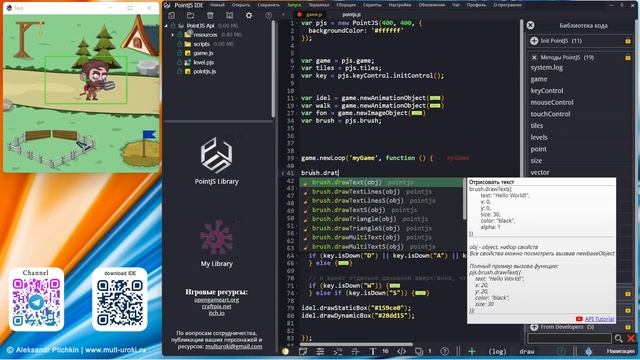The image size is (640, 360).
Task: Open the gear settings icon in the project toolbar
Action: point(249,16)
